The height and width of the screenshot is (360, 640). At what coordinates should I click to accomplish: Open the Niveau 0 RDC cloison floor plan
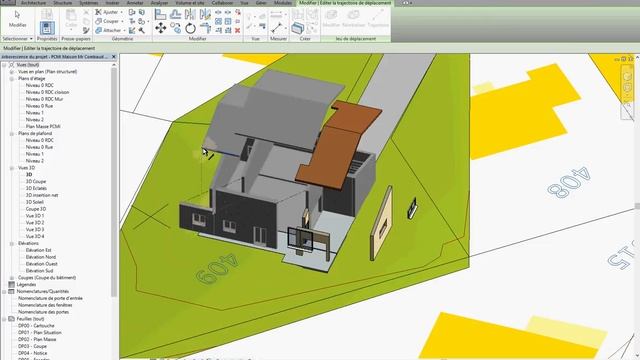(x=47, y=92)
